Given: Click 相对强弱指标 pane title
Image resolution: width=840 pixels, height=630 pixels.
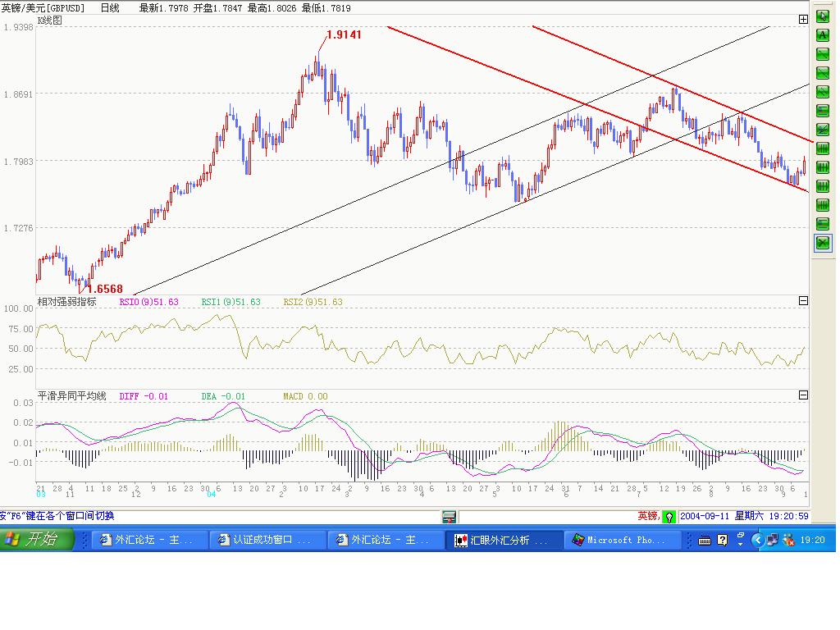Looking at the screenshot, I should pos(67,302).
